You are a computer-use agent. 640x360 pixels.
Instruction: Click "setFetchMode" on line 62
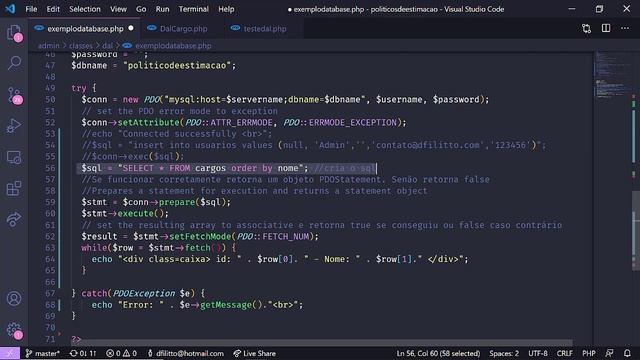(200, 236)
